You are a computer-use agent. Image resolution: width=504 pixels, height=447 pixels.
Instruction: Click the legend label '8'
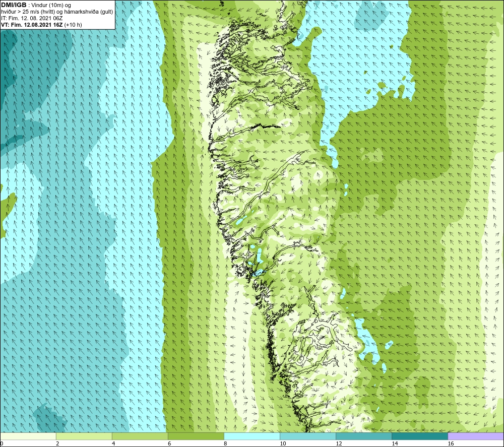[225, 443]
